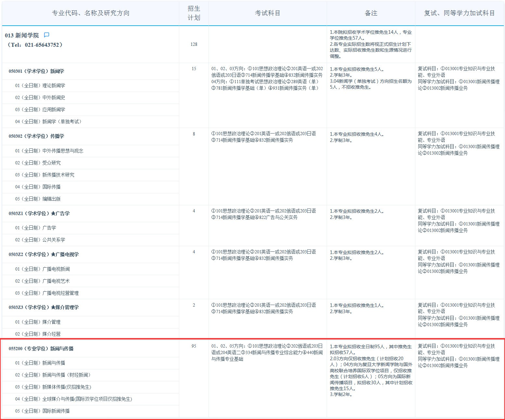Image resolution: width=505 pixels, height=420 pixels.
Task: Click direction 03 新传播技术研究
Action: pyautogui.click(x=44, y=175)
